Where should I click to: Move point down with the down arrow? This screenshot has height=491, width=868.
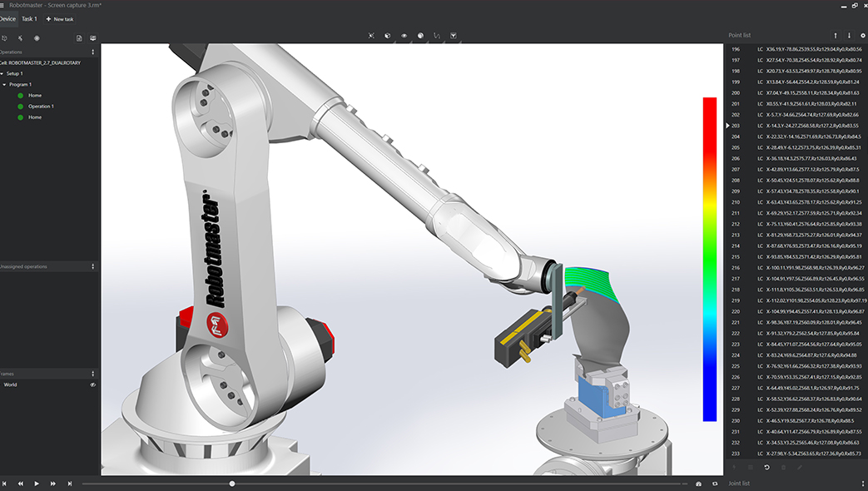pos(849,36)
